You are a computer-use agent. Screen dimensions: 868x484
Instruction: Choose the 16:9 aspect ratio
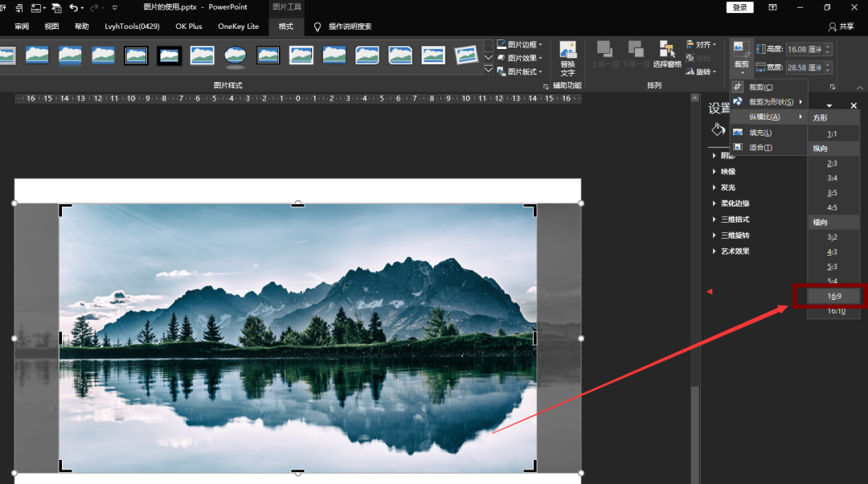833,296
